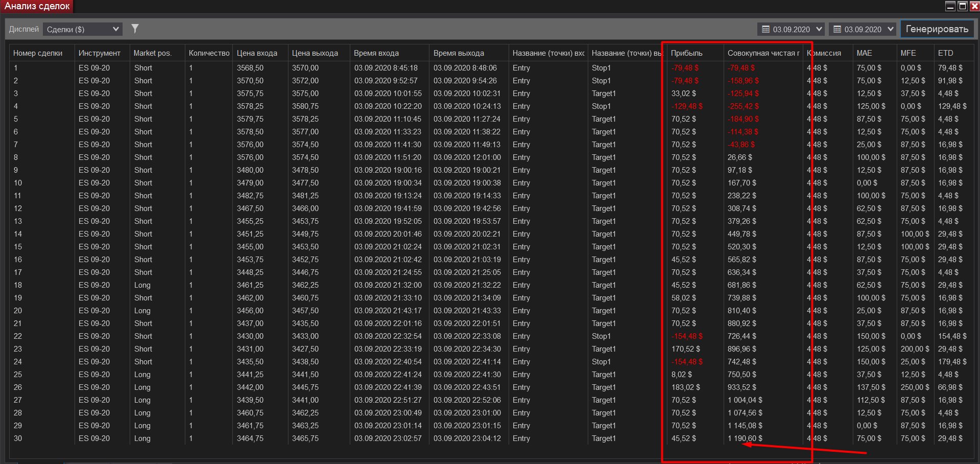Image resolution: width=980 pixels, height=464 pixels.
Task: Click the small profit value 8,02 $
Action: (x=682, y=375)
